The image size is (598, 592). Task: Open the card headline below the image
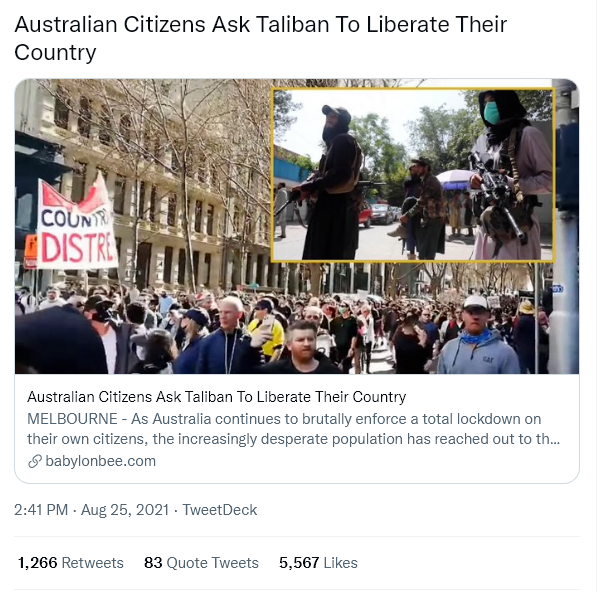coord(216,397)
